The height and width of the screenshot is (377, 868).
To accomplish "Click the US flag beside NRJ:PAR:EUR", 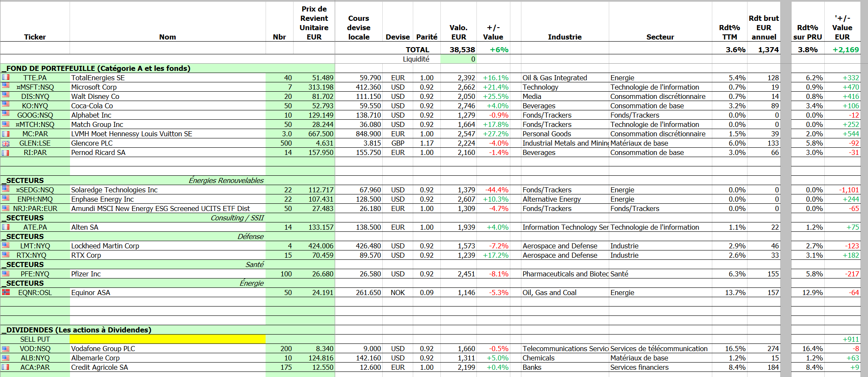I will (6, 208).
